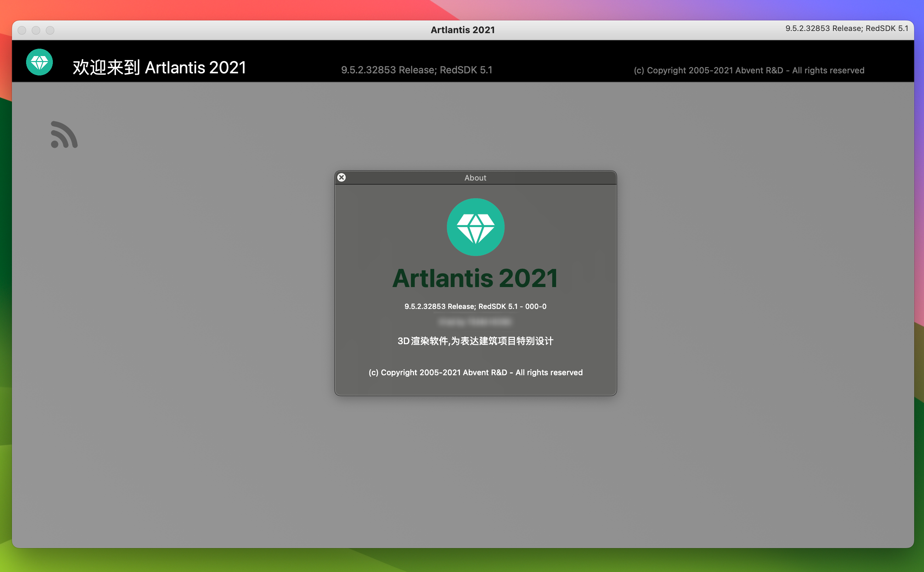The height and width of the screenshot is (572, 924).
Task: Click the Artlantis logo in the welcome header
Action: tap(39, 62)
